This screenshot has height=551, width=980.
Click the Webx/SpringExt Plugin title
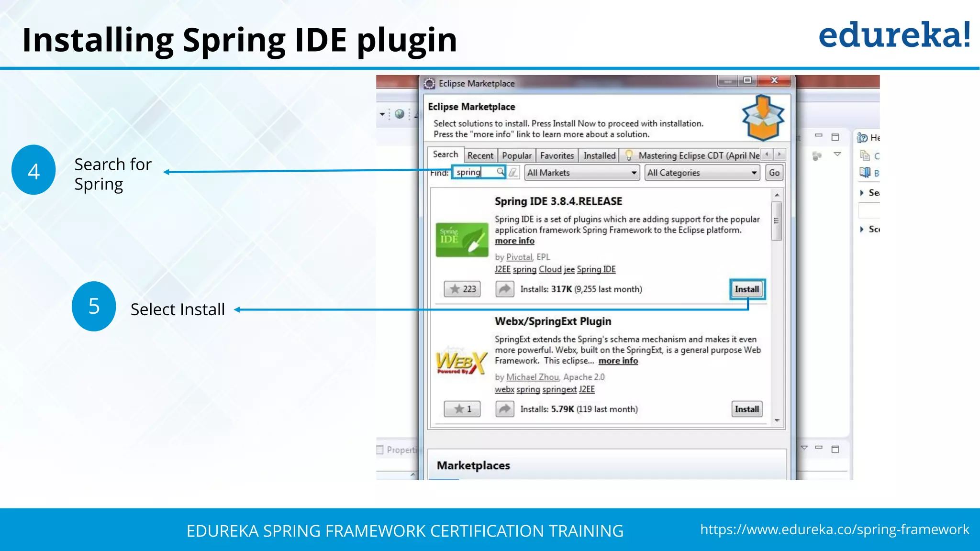[x=553, y=321]
